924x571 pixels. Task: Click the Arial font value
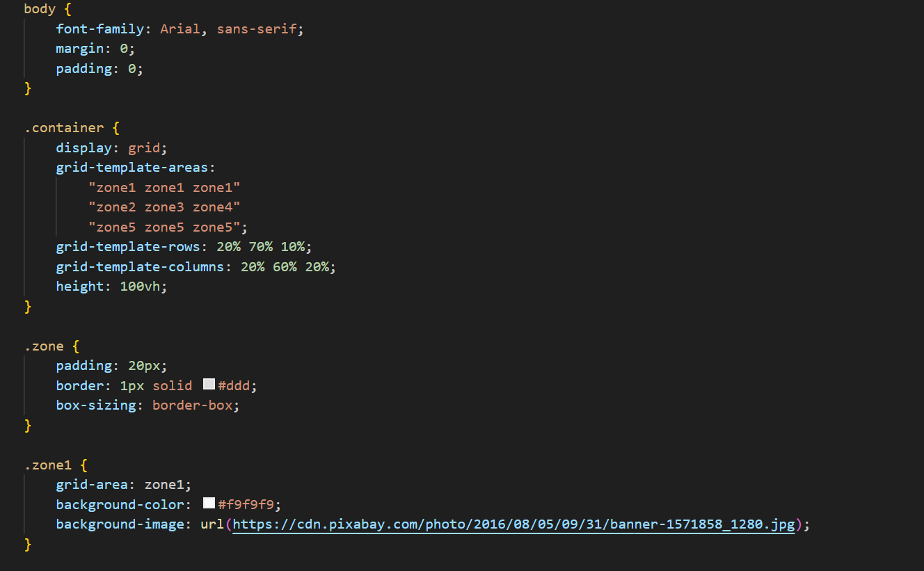[x=180, y=29]
